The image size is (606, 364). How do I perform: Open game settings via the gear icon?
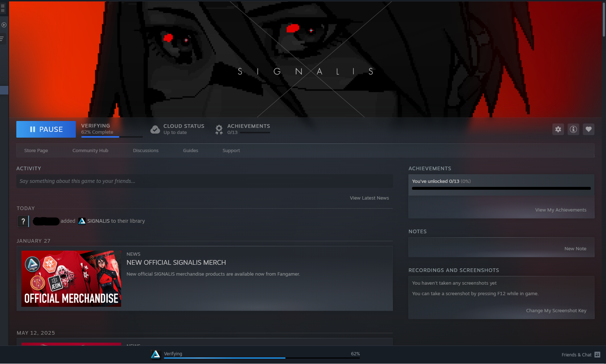[x=558, y=129]
